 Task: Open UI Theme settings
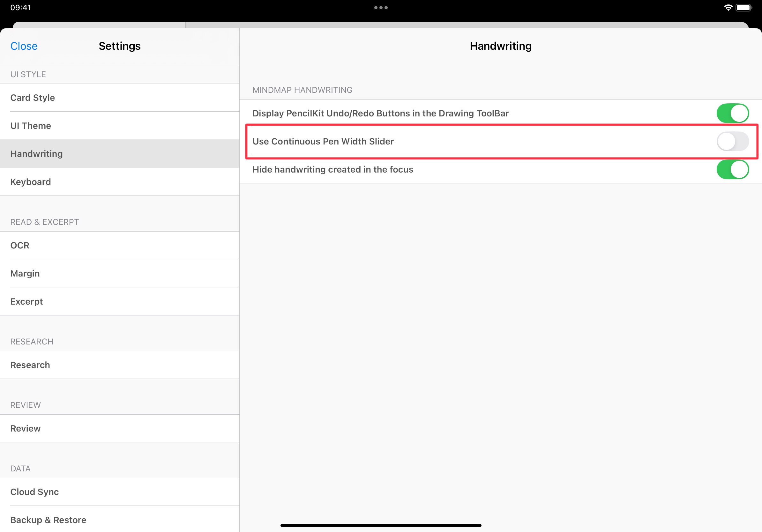click(x=119, y=126)
